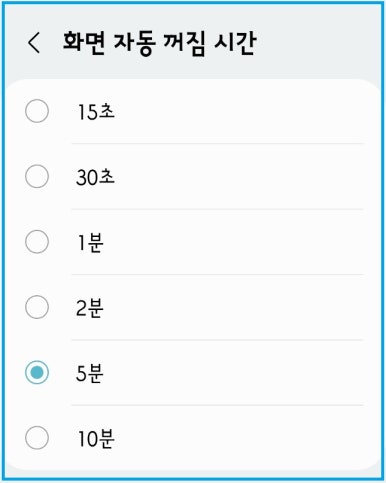The width and height of the screenshot is (386, 483).
Task: Click the divider line below 15초
Action: pyautogui.click(x=217, y=144)
